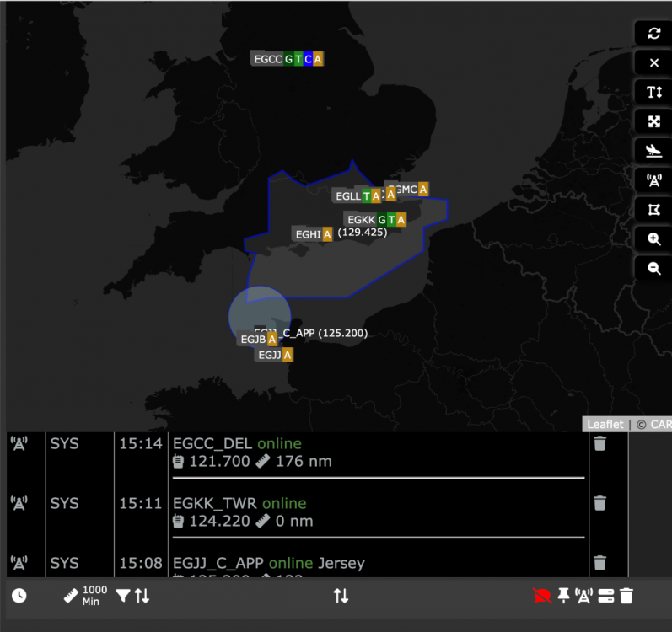Click the sort arrows next to the filter
This screenshot has height=632, width=672.
click(x=142, y=596)
